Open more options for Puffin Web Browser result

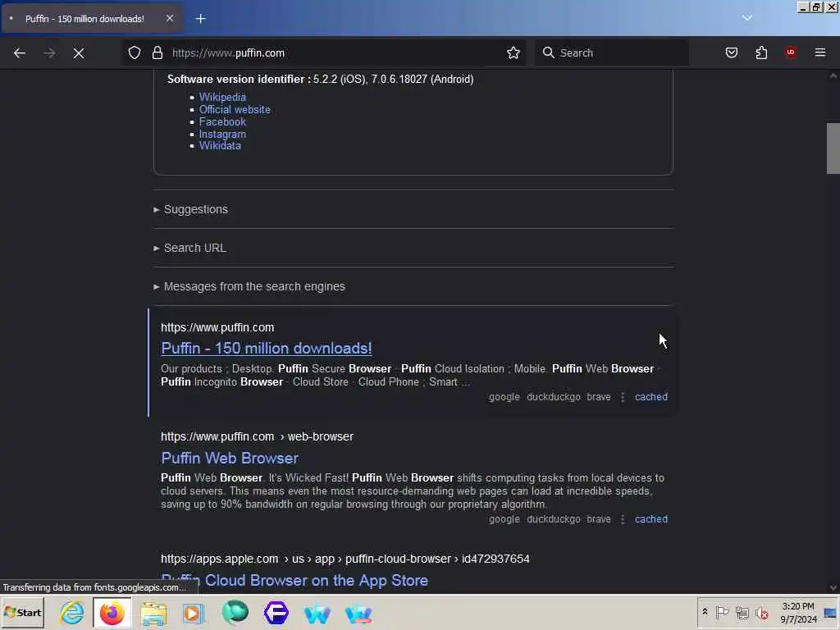623,519
